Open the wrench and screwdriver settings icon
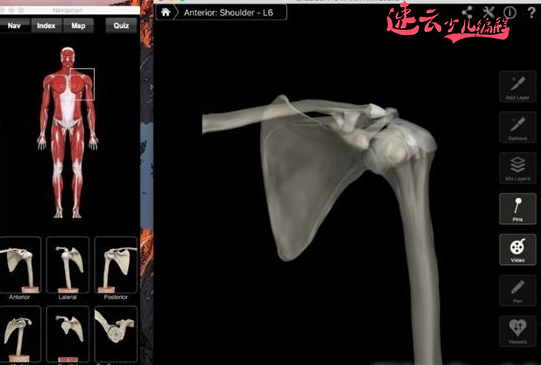541x365 pixels. (489, 12)
